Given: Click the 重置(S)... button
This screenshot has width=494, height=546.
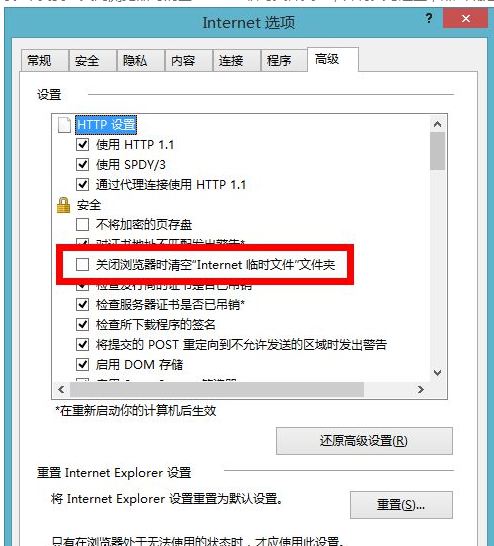Looking at the screenshot, I should pyautogui.click(x=401, y=505).
